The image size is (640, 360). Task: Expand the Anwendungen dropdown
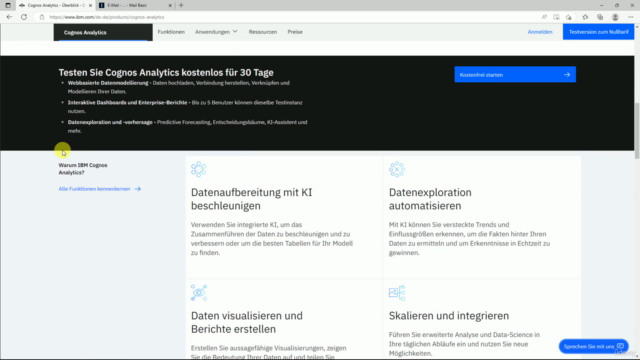(216, 32)
